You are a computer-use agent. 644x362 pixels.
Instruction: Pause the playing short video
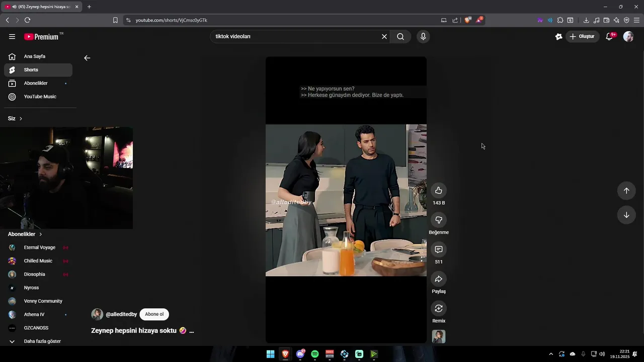(346, 200)
